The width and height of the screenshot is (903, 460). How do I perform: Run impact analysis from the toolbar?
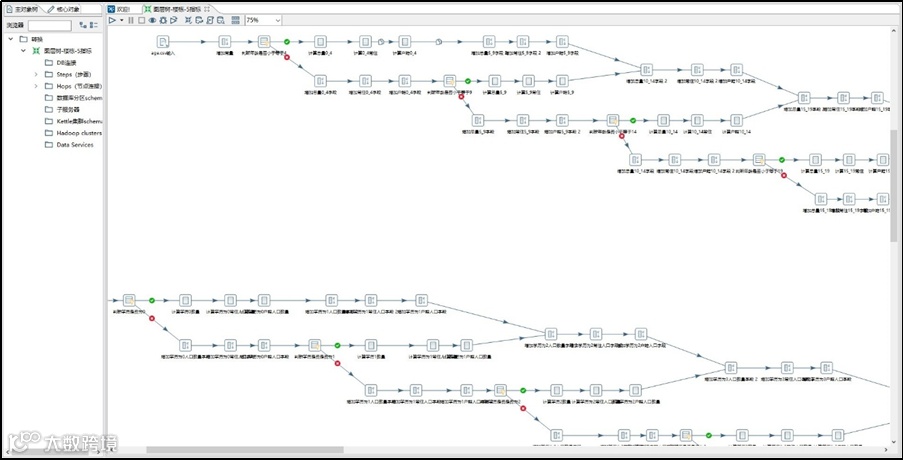point(199,20)
